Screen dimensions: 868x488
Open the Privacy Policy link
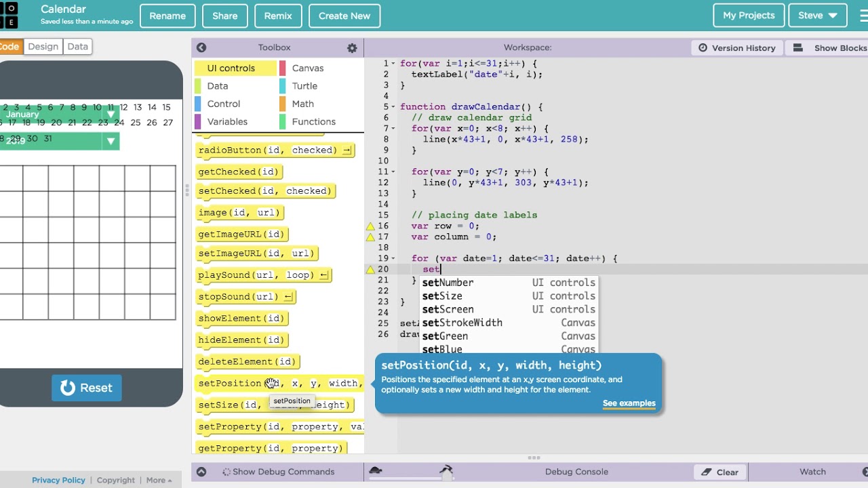point(58,480)
